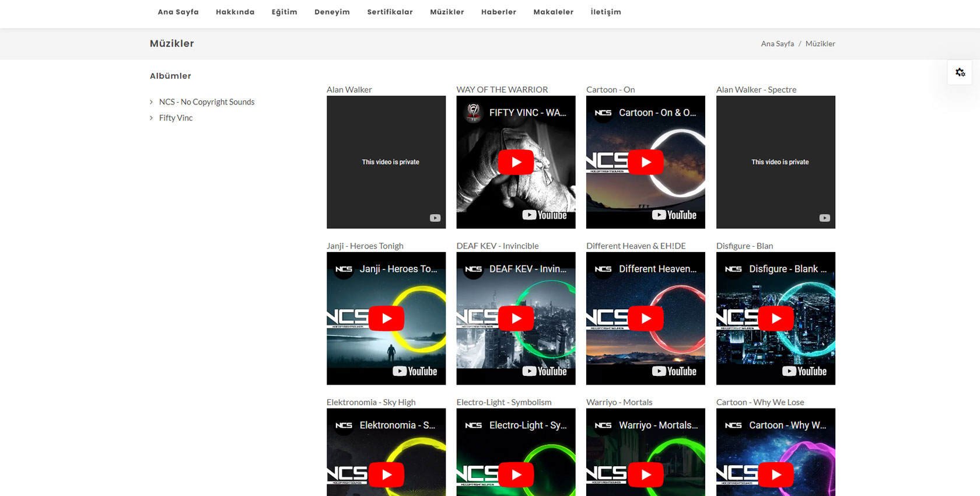The width and height of the screenshot is (980, 496).
Task: Play the FIFTY VINC Way of the Warrior video
Action: 516,162
